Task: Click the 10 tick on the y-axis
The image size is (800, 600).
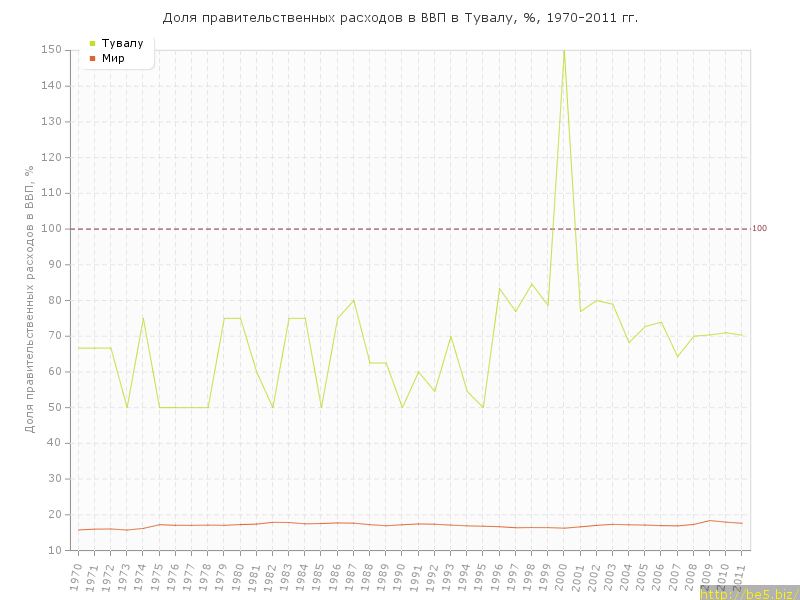Action: pyautogui.click(x=58, y=550)
